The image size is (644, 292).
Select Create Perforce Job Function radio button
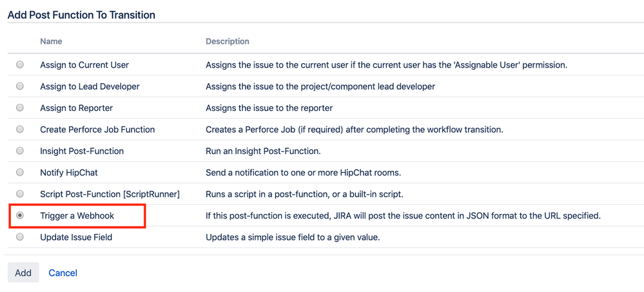coord(20,130)
